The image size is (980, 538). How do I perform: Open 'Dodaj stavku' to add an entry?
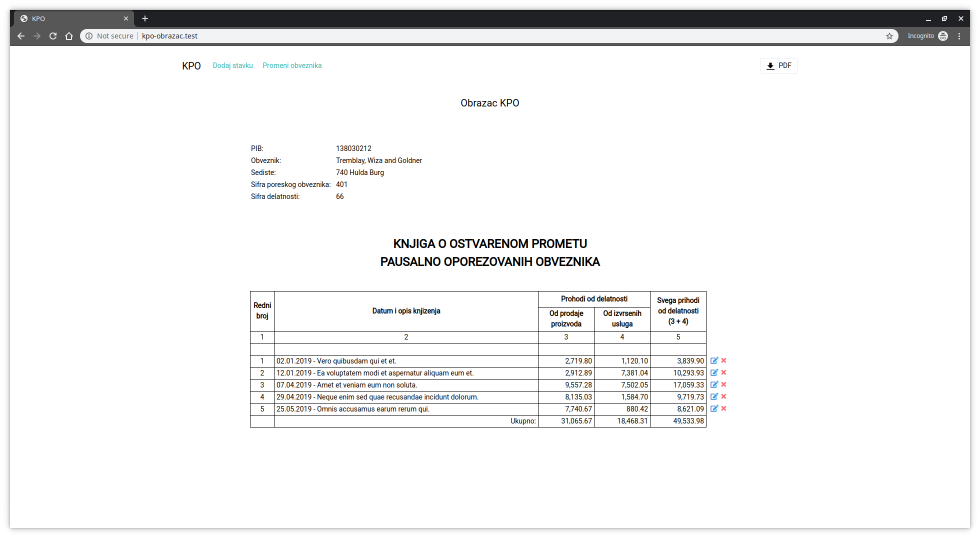click(x=232, y=65)
